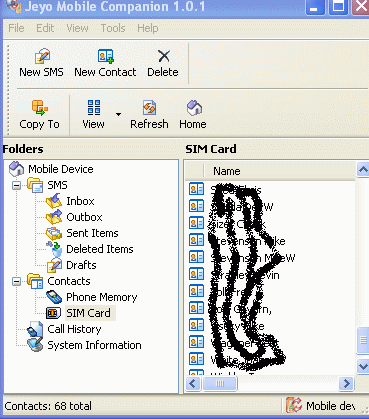Open the View dropdown arrow

pos(118,114)
